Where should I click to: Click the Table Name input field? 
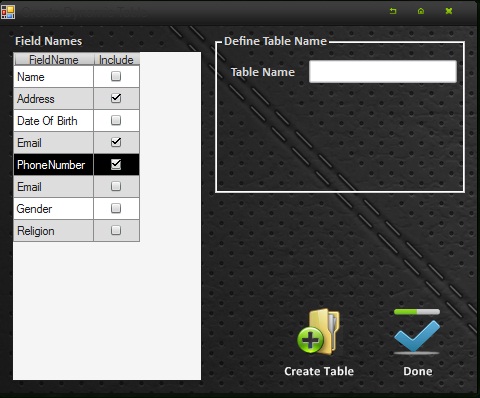point(383,71)
